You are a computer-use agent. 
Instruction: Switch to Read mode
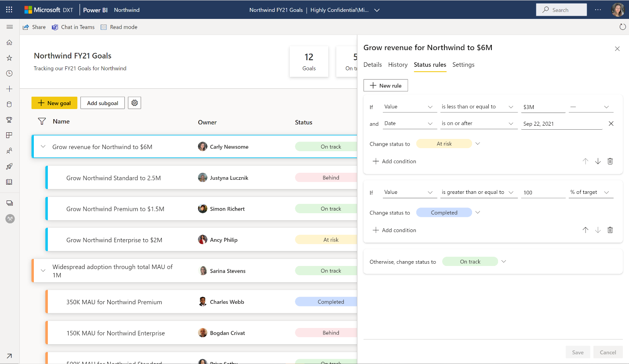119,27
